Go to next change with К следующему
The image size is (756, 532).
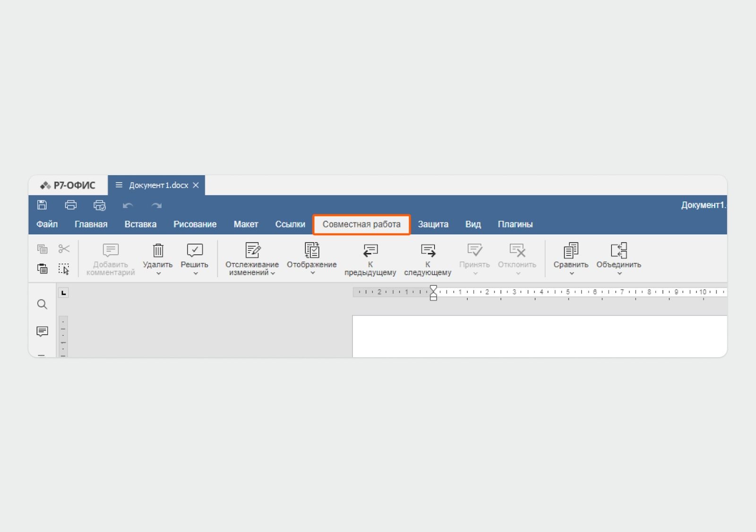(428, 250)
